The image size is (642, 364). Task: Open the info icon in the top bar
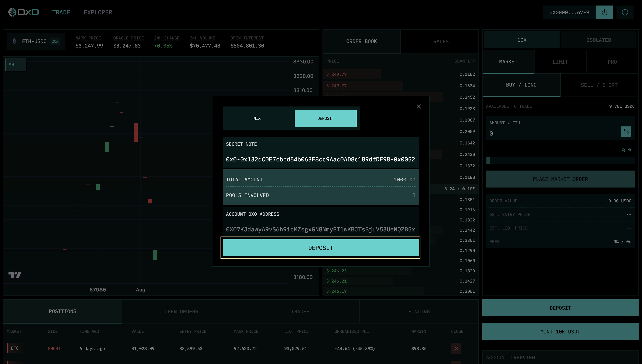(x=625, y=12)
